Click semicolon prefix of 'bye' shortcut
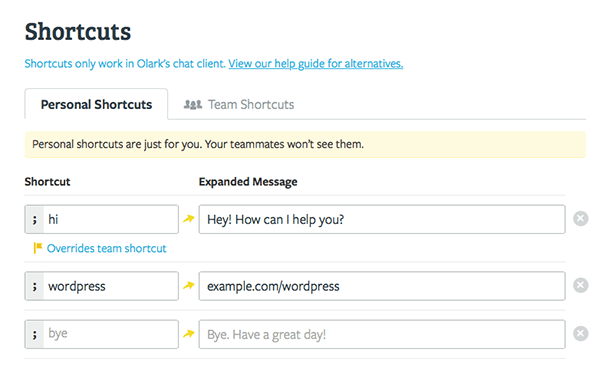Image resolution: width=600 pixels, height=365 pixels. click(x=35, y=334)
